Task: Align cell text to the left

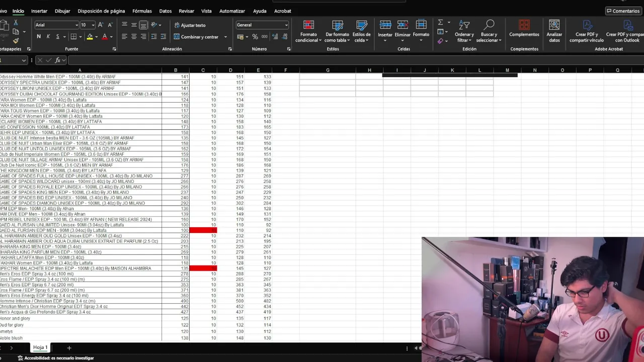Action: tap(124, 37)
